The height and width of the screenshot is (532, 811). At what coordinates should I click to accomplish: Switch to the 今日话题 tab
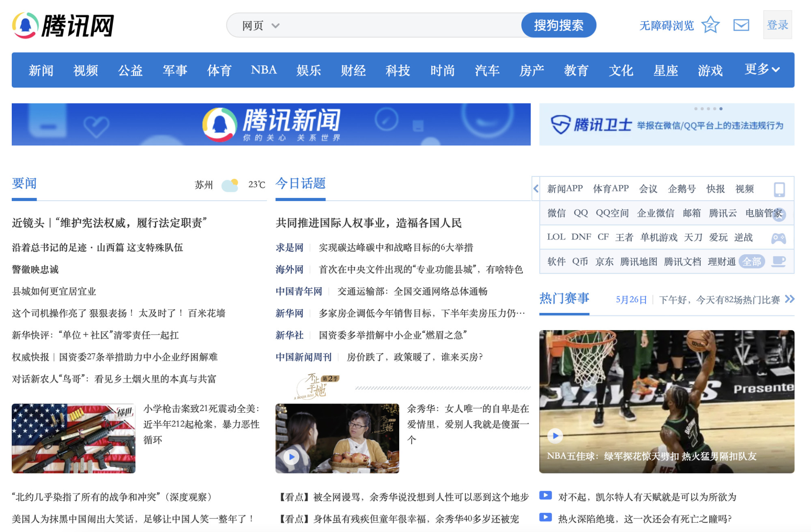coord(301,184)
